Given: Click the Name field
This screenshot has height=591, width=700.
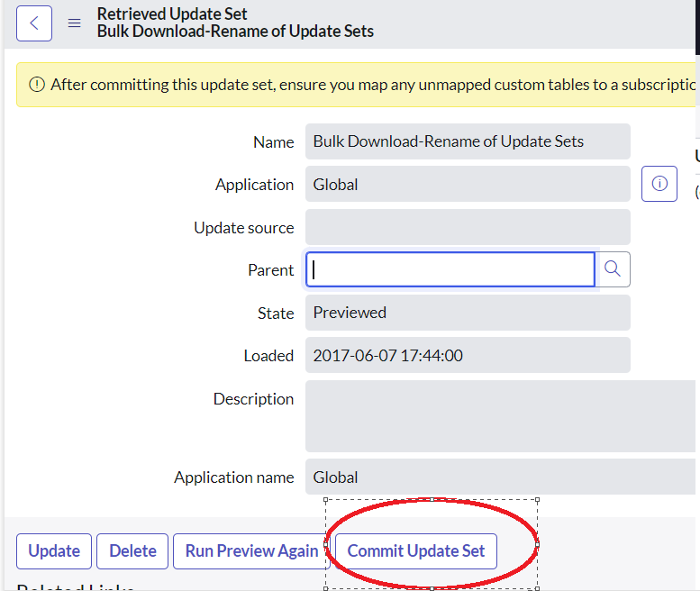Looking at the screenshot, I should coord(467,141).
